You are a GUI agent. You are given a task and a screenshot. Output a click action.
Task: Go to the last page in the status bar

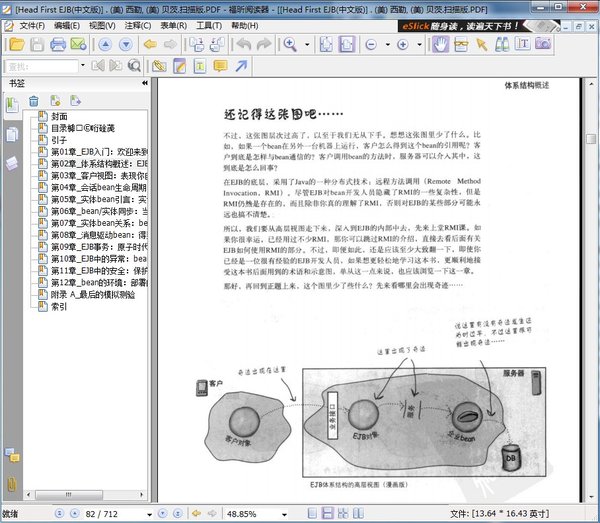178,513
